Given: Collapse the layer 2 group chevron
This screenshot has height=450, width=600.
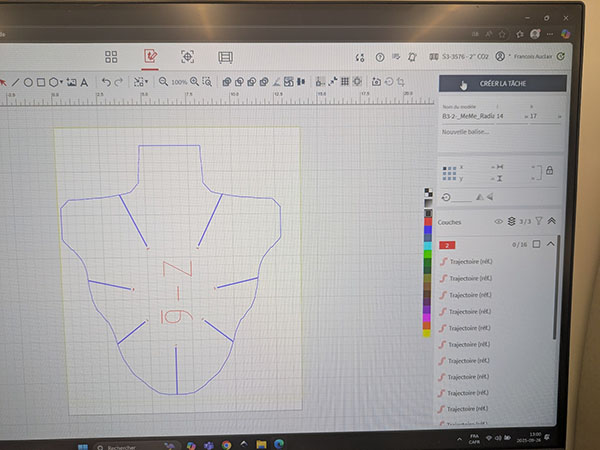Looking at the screenshot, I should pyautogui.click(x=550, y=244).
